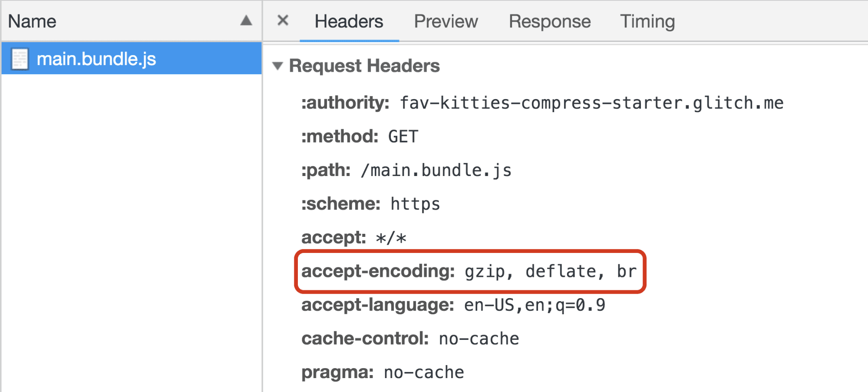Click the cache-control no-cache entry

[410, 339]
